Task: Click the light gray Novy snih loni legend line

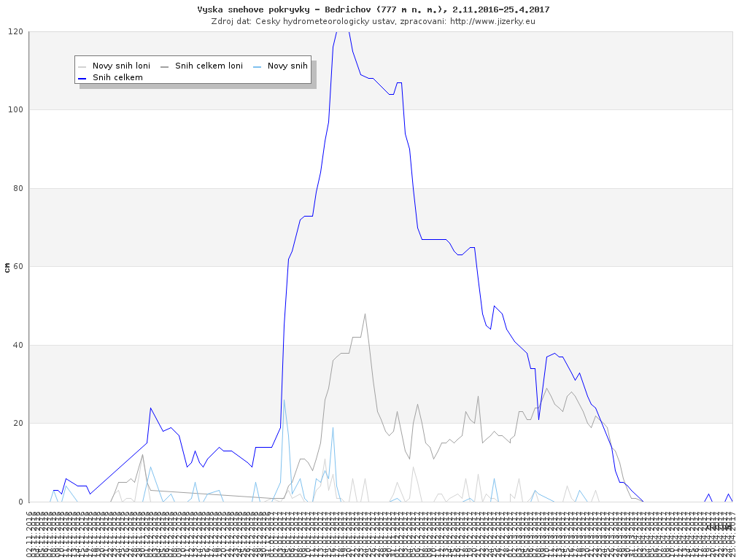Action: tap(82, 66)
